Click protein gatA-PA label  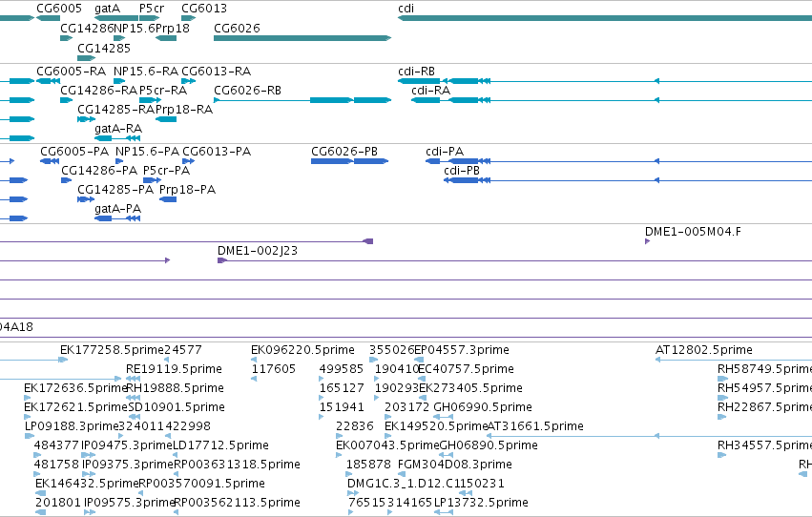[118, 209]
